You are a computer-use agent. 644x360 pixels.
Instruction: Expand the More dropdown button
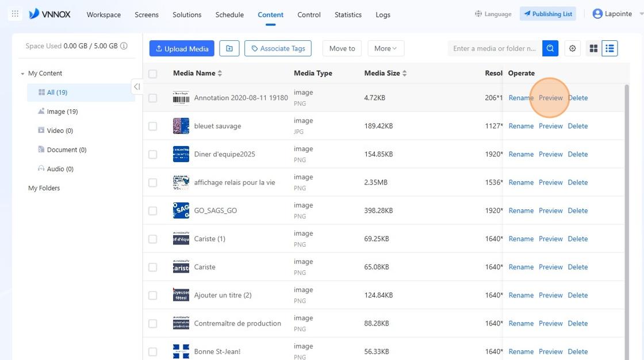[x=386, y=48]
